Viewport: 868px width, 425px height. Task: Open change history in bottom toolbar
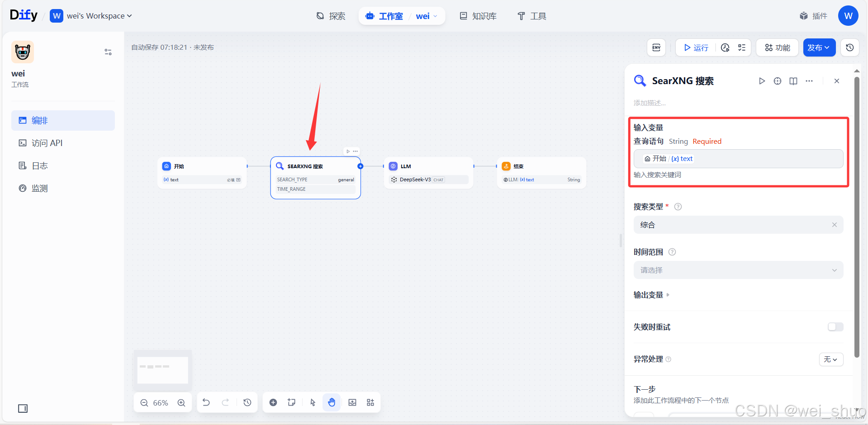point(247,402)
